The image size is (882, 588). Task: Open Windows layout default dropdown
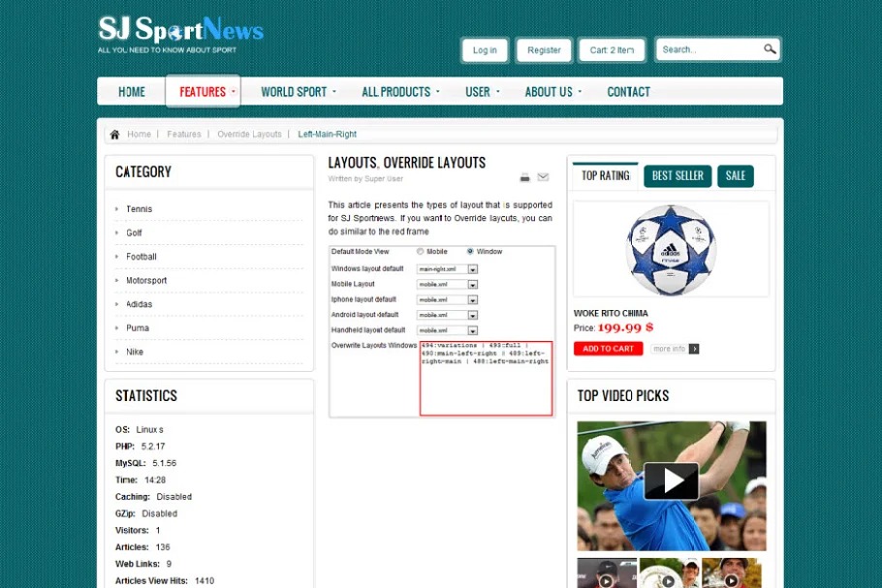coord(472,268)
